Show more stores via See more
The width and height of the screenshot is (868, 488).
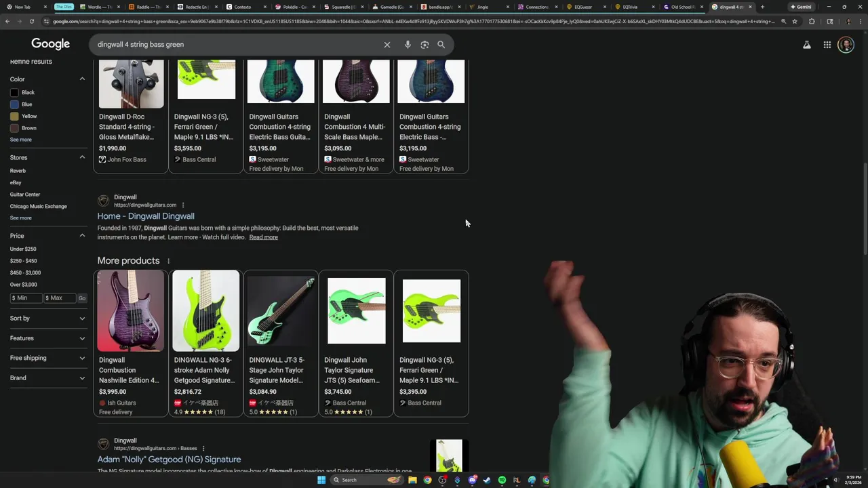(20, 218)
